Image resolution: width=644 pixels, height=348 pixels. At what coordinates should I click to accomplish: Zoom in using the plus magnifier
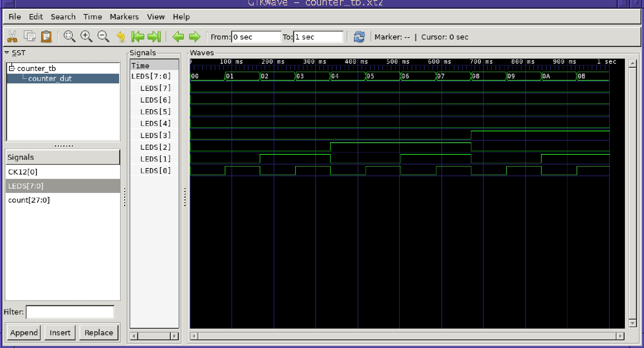pyautogui.click(x=86, y=37)
